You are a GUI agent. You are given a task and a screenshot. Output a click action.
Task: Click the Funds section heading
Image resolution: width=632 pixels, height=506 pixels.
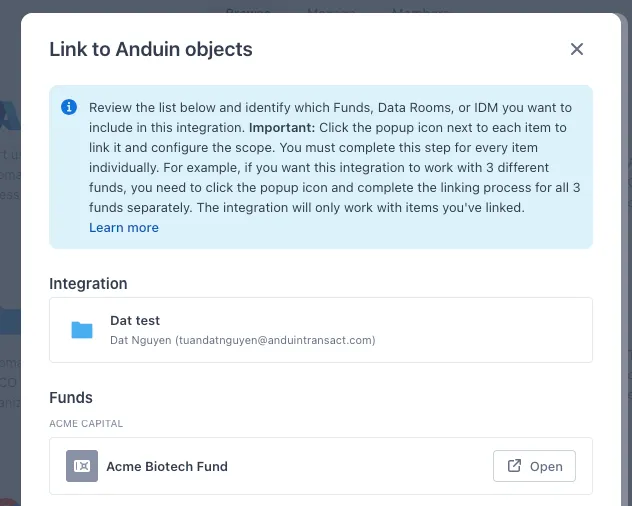click(x=71, y=397)
